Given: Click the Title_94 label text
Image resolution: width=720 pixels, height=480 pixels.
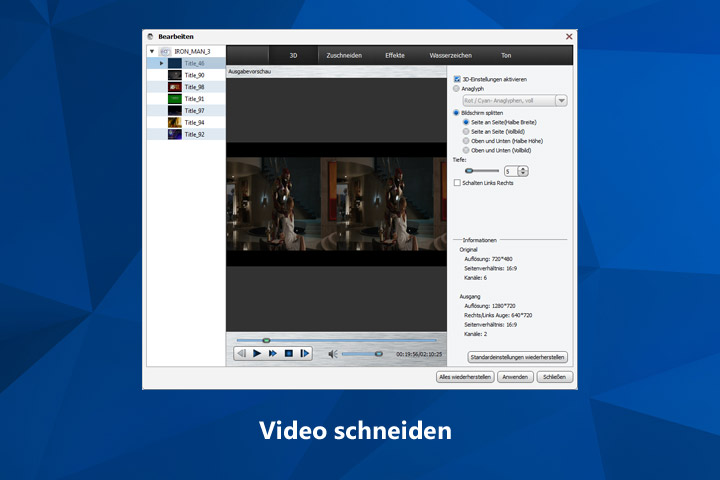Looking at the screenshot, I should point(194,123).
